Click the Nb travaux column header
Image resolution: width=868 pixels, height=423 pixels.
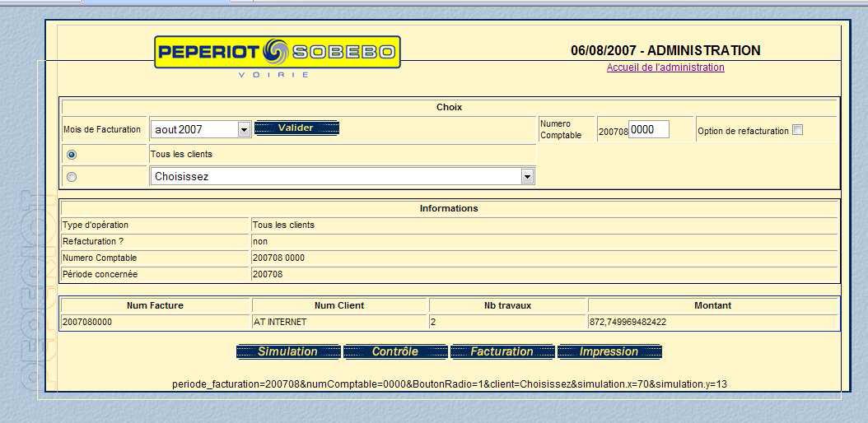click(x=507, y=305)
